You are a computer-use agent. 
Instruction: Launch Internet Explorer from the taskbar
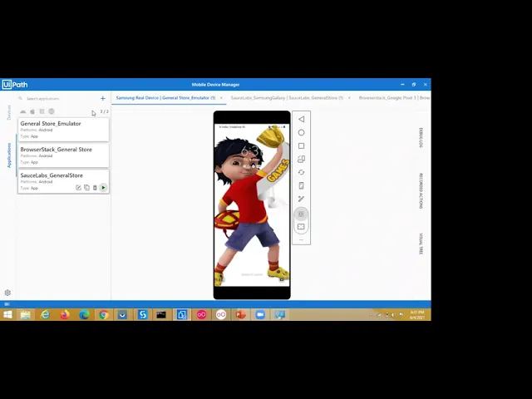(x=45, y=314)
